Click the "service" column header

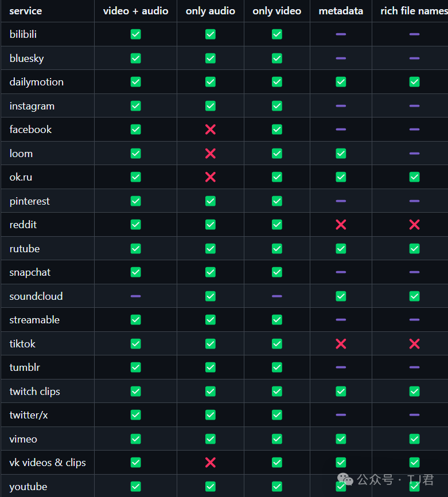pyautogui.click(x=26, y=11)
